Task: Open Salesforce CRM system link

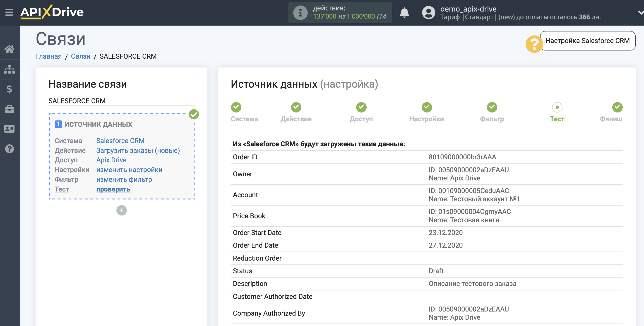Action: [120, 141]
